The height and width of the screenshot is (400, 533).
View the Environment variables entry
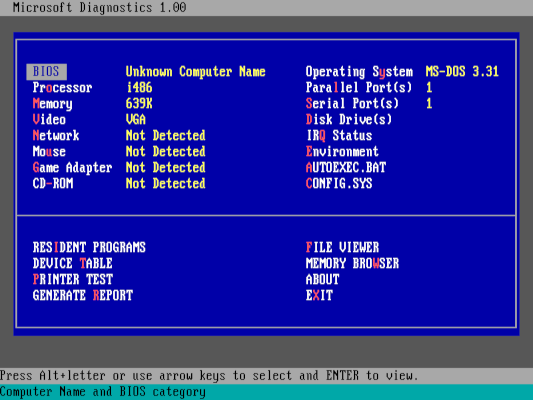(x=342, y=152)
